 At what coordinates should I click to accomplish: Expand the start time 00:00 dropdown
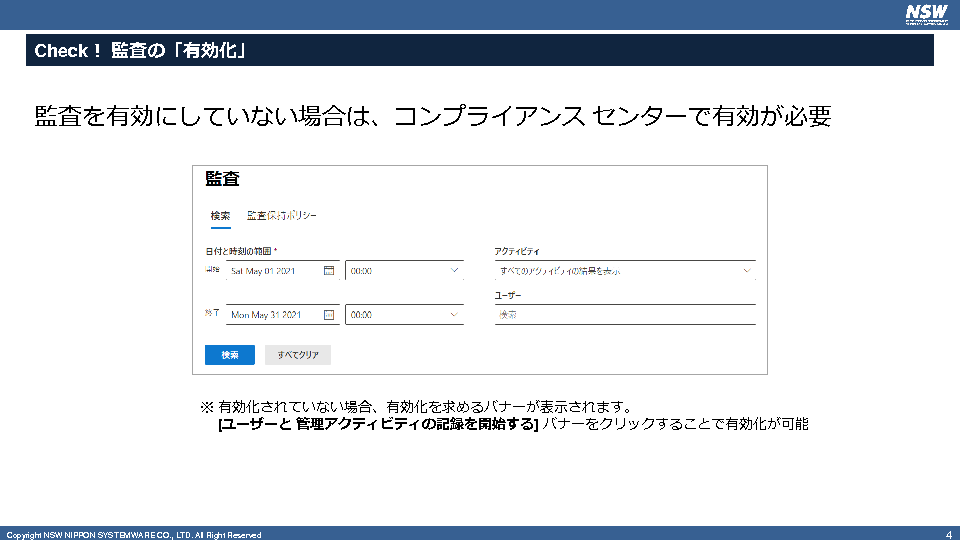tap(455, 270)
